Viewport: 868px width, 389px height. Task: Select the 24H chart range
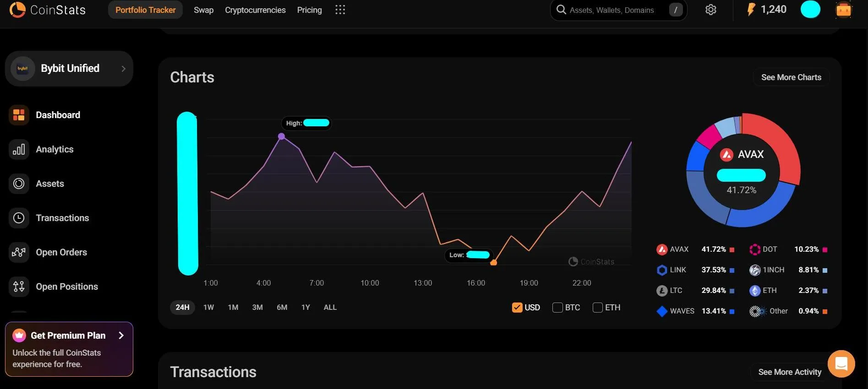[x=182, y=308]
